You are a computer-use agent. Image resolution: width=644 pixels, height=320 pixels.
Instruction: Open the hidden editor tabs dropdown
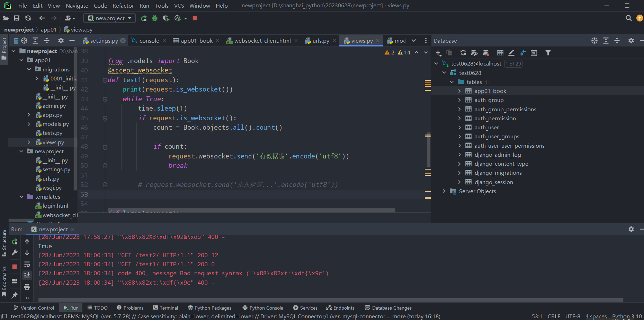pos(414,41)
